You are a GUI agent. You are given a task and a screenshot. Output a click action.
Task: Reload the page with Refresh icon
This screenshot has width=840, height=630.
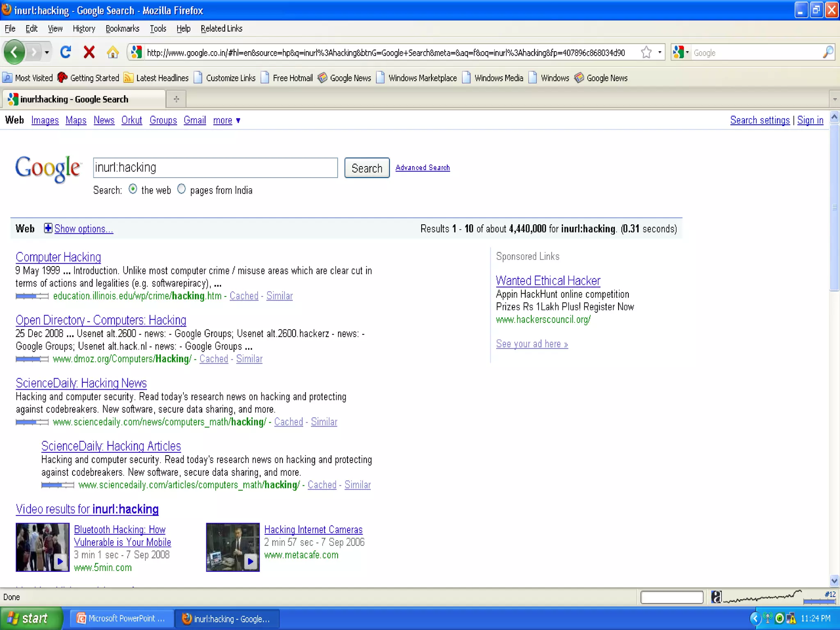pyautogui.click(x=66, y=52)
